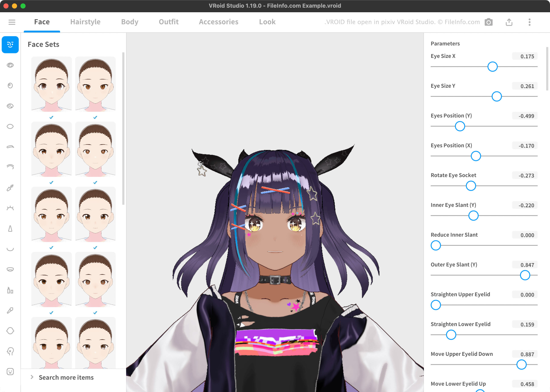Open the hamburger menu
Viewport: 550px width, 392px height.
click(12, 22)
